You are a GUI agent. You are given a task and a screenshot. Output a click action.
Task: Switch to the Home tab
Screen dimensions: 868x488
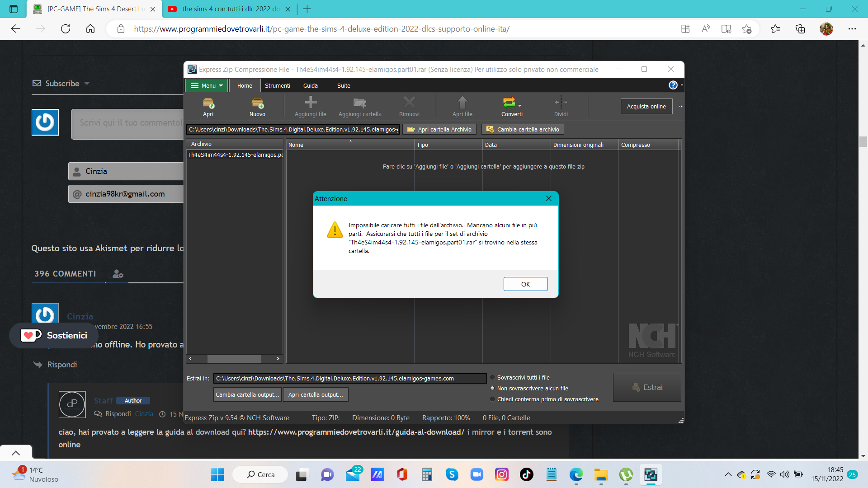pos(245,85)
